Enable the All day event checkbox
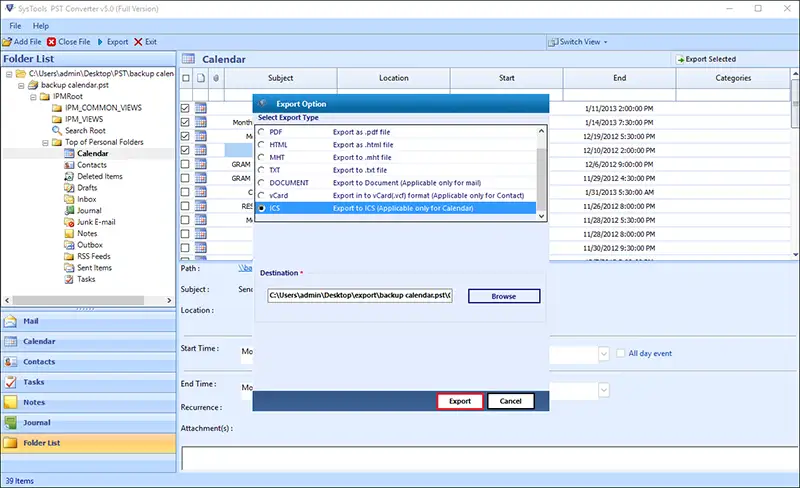Screen dimensions: 800x488 (620, 353)
